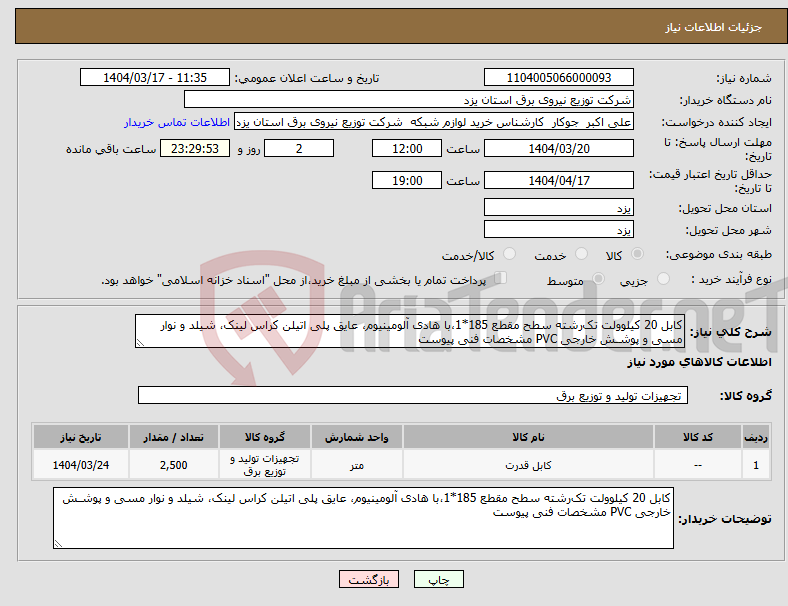
Task: Click the بازگشت (back) button
Action: pyautogui.click(x=369, y=579)
